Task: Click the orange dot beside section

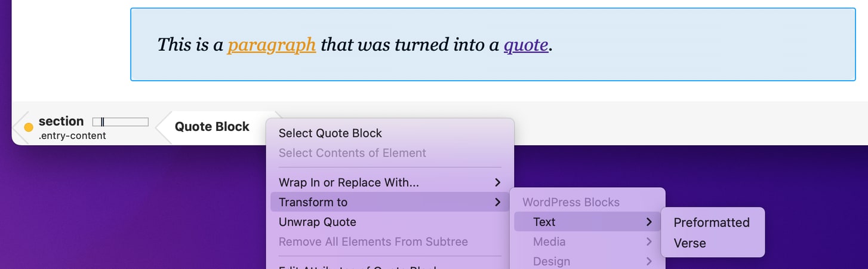Action: 28,127
